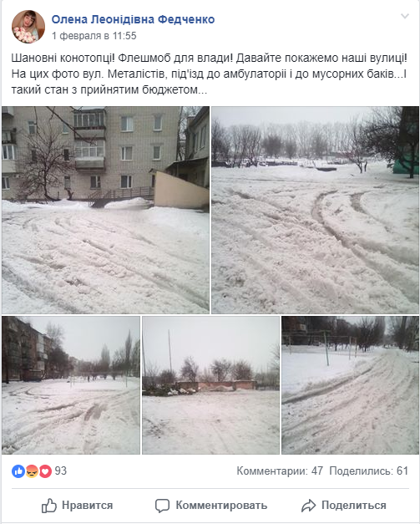
Task: Open the apartment building snow photo
Action: tap(105, 210)
